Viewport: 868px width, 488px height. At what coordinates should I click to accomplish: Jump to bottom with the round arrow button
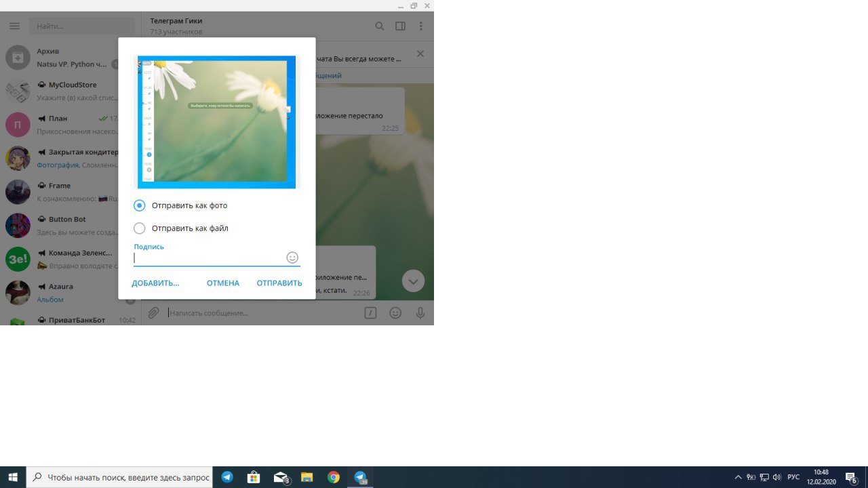pyautogui.click(x=413, y=281)
